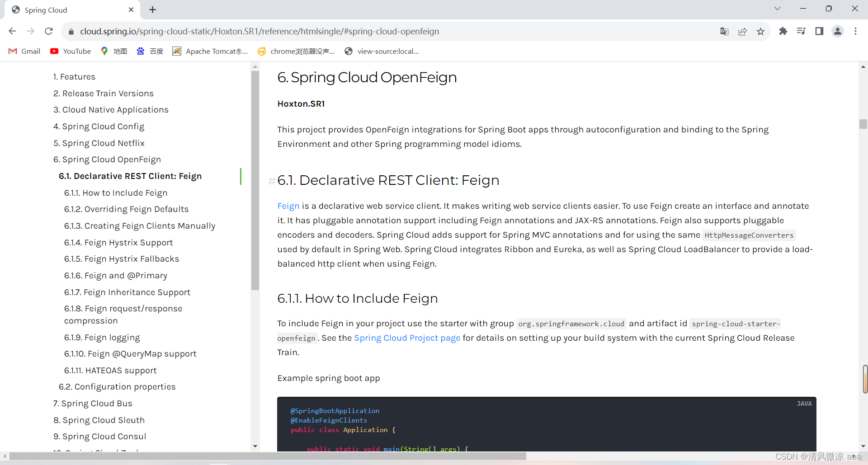This screenshot has height=465, width=868.
Task: Jump to 6.1.9. Feign logging
Action: point(102,338)
